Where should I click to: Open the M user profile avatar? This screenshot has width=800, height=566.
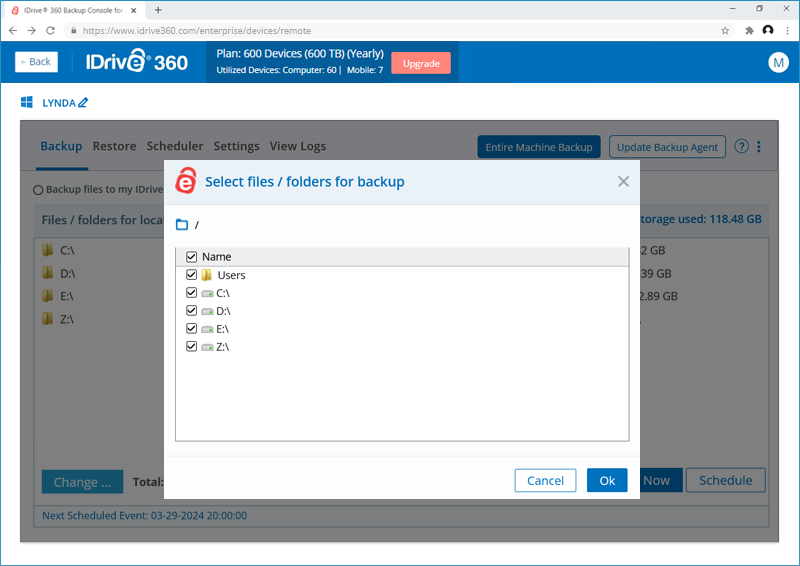point(778,62)
